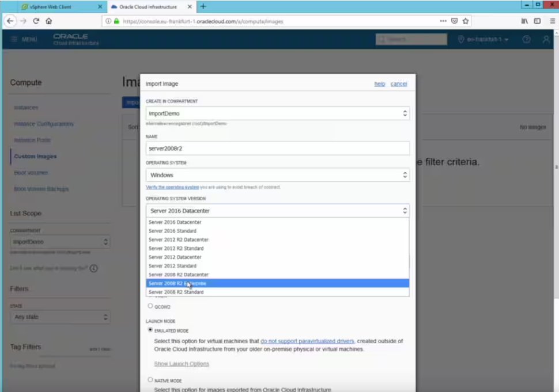Choose Server 2016 Standard option

pyautogui.click(x=277, y=231)
